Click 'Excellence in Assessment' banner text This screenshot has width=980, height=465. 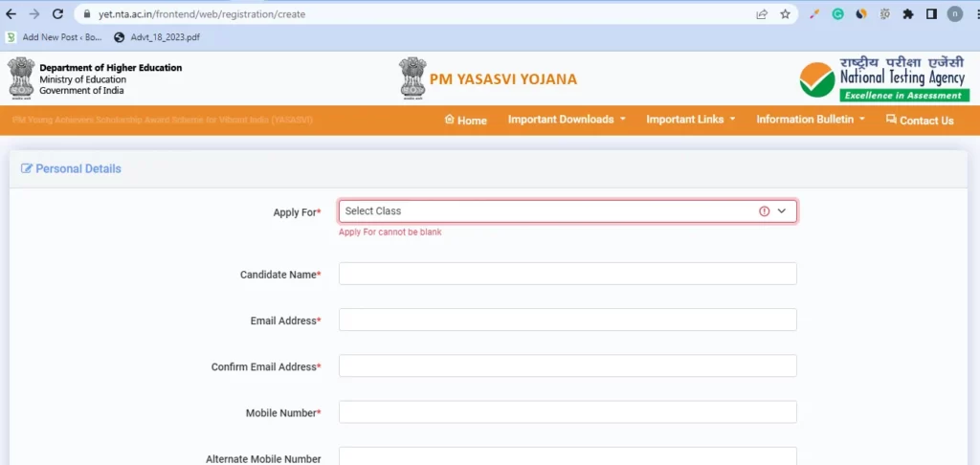(x=903, y=96)
